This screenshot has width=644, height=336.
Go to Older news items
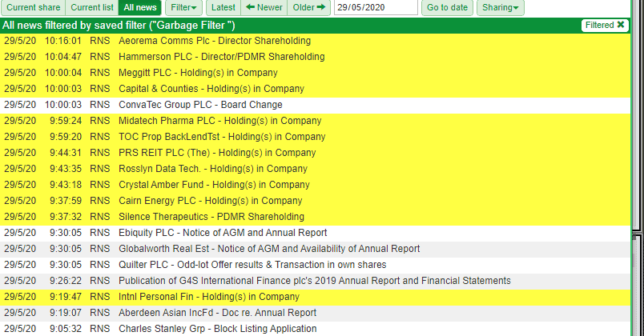tap(309, 7)
